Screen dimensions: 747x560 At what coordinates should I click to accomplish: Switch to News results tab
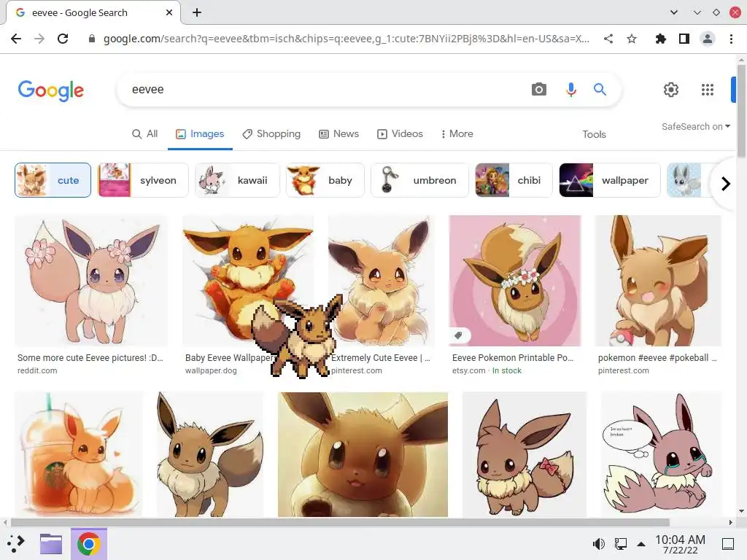coord(338,134)
